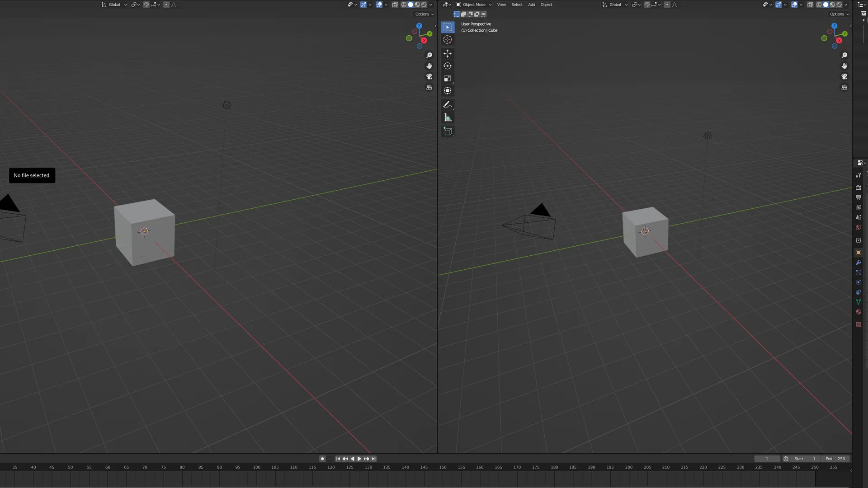Viewport: 868px width, 488px height.
Task: Jump to the last frame button
Action: click(x=374, y=459)
